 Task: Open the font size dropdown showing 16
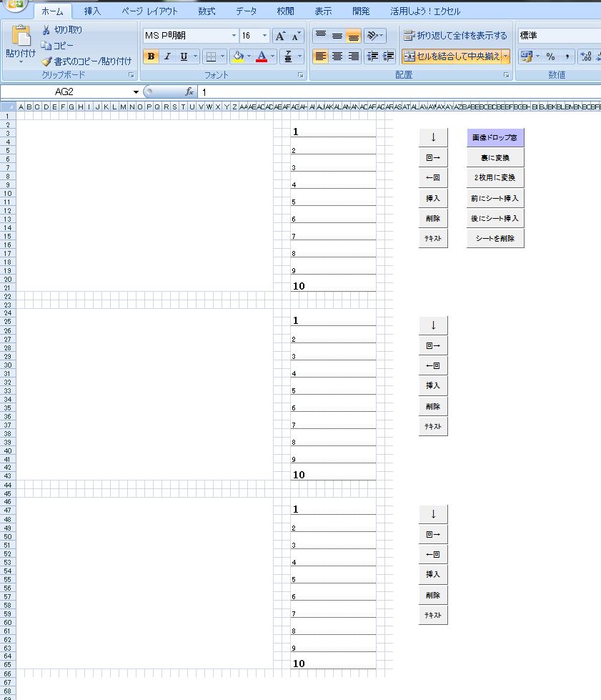[x=265, y=36]
